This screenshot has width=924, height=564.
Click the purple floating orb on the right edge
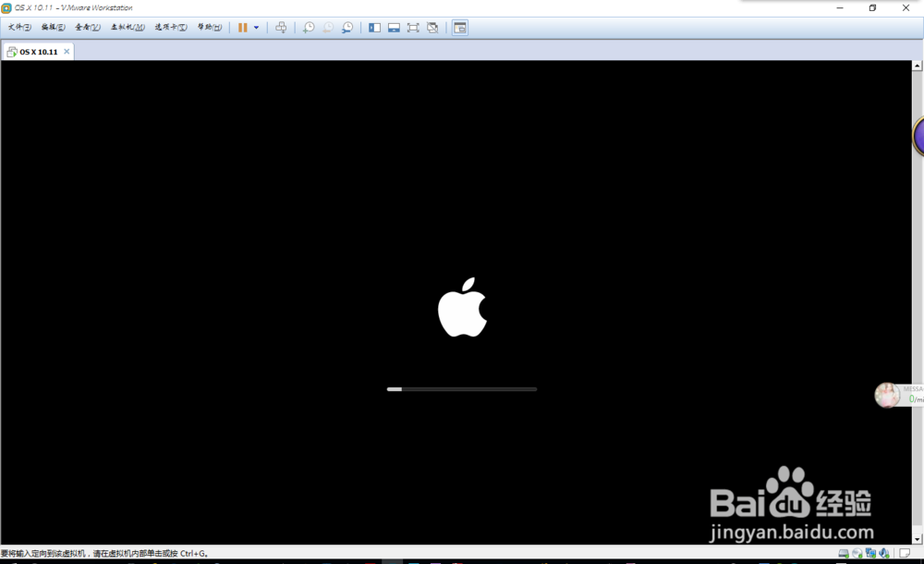(x=918, y=136)
